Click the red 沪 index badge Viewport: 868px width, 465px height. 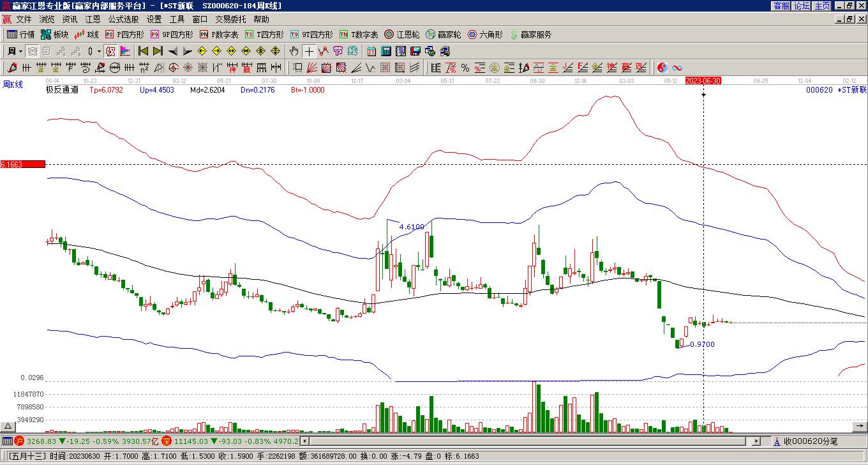coord(19,441)
